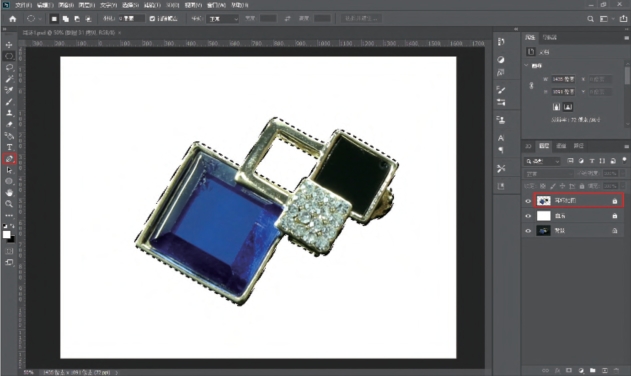Select the Eraser tool
This screenshot has height=376, width=631.
(9, 124)
